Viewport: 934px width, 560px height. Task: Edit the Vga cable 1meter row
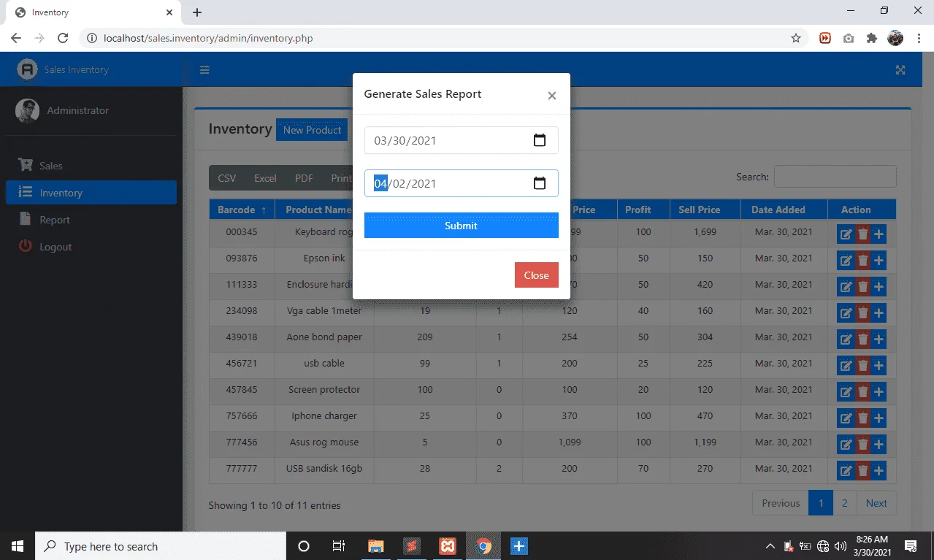pos(846,313)
